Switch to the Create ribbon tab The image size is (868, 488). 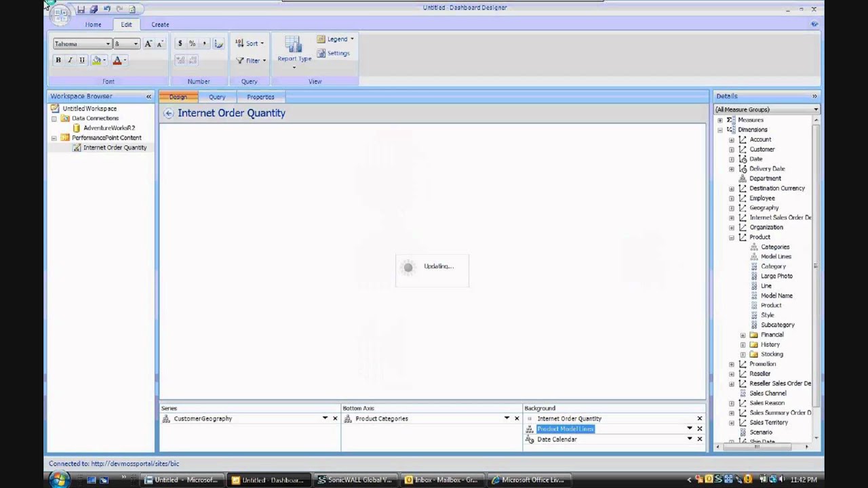(x=160, y=24)
